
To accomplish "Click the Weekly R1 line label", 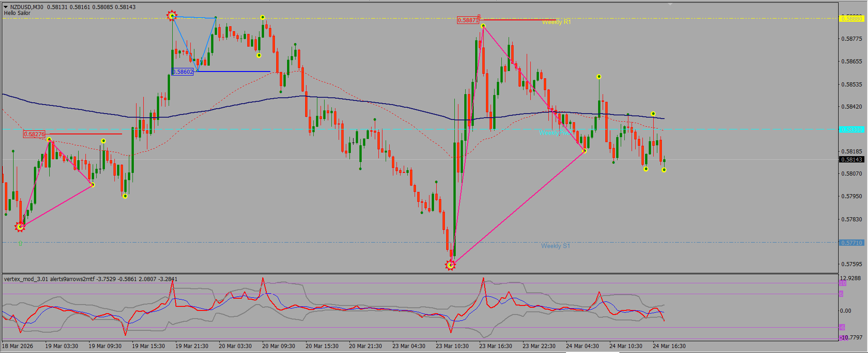I will [557, 22].
